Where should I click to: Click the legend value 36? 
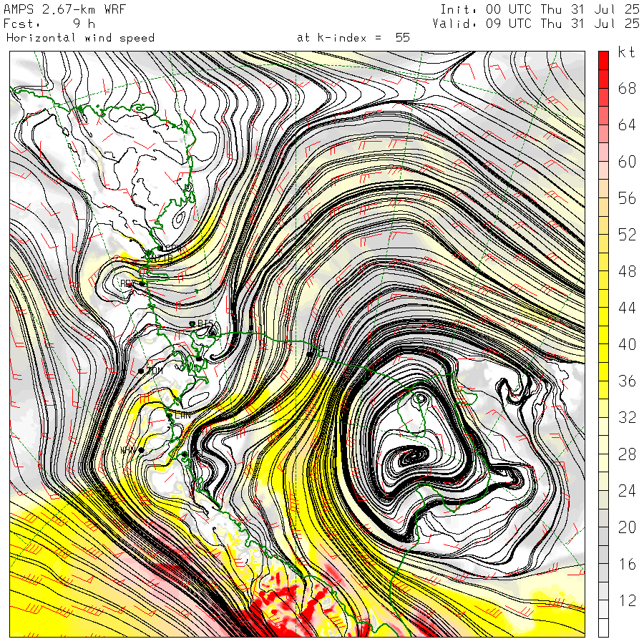coord(627,381)
